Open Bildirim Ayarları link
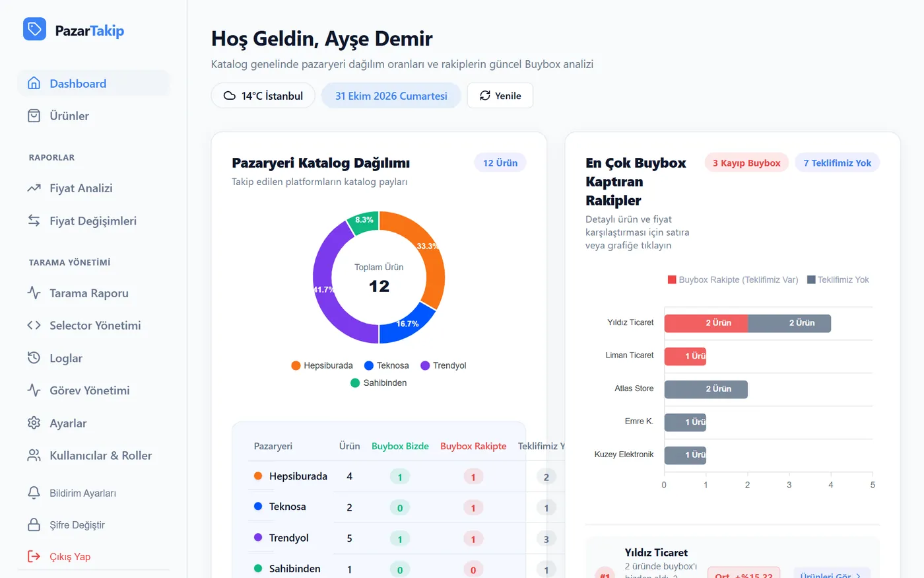This screenshot has height=578, width=924. pyautogui.click(x=93, y=493)
